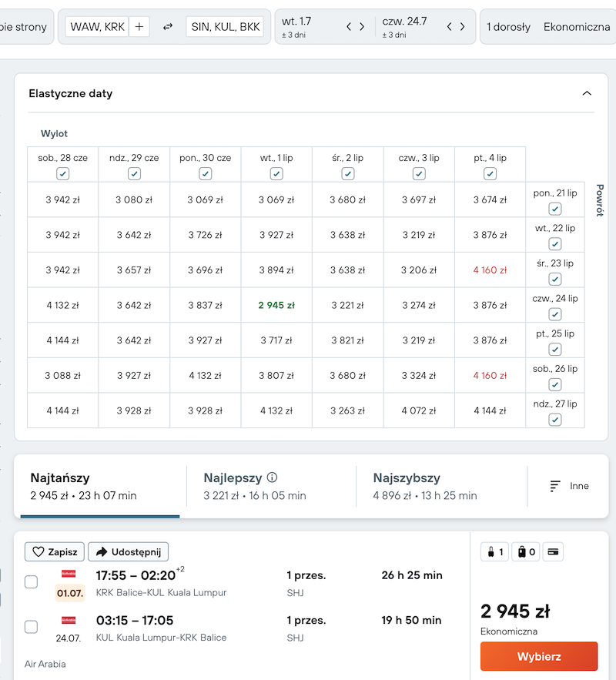Uncheck the sob., 28 cze departure checkbox
The width and height of the screenshot is (616, 680).
coord(63,174)
